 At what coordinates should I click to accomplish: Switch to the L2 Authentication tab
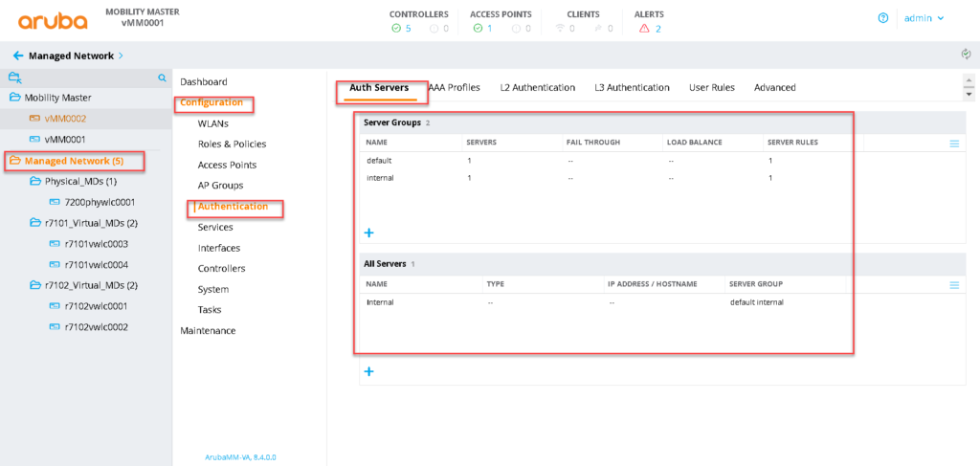tap(537, 88)
